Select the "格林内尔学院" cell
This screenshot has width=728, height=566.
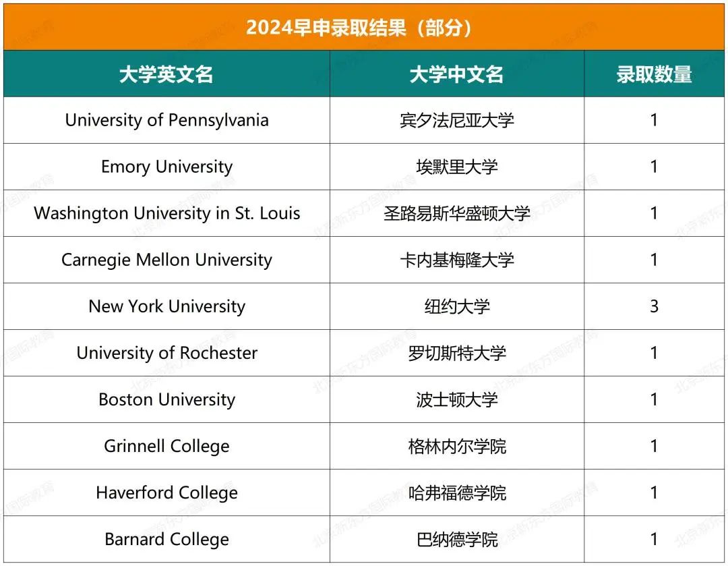pyautogui.click(x=457, y=446)
